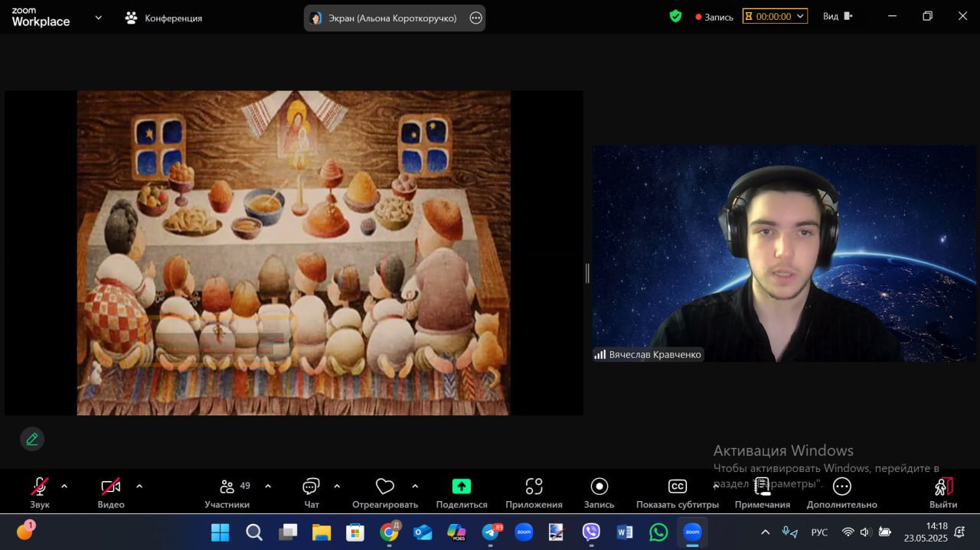Screen dimensions: 980x550
Task: Start recording with toolbar Запись button
Action: pos(599,492)
